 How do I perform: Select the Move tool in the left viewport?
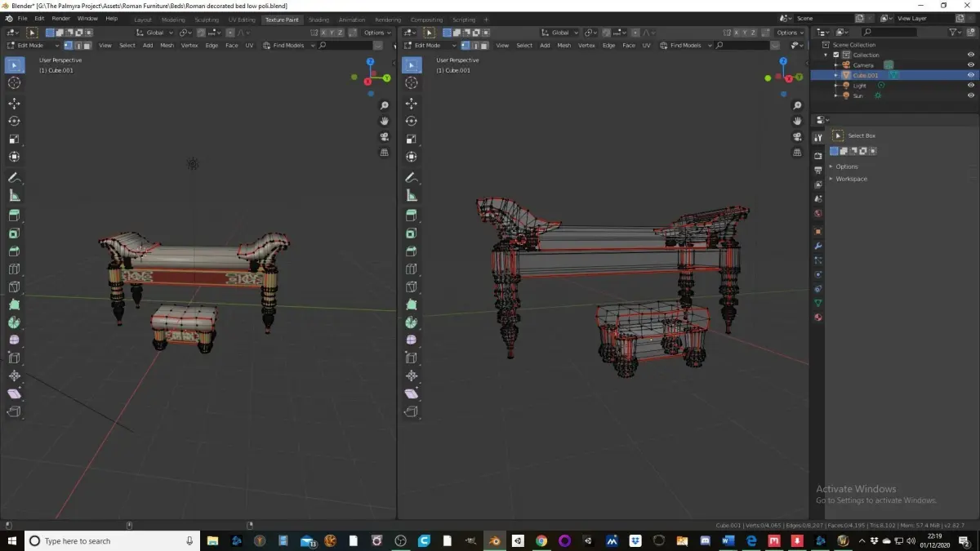click(14, 104)
